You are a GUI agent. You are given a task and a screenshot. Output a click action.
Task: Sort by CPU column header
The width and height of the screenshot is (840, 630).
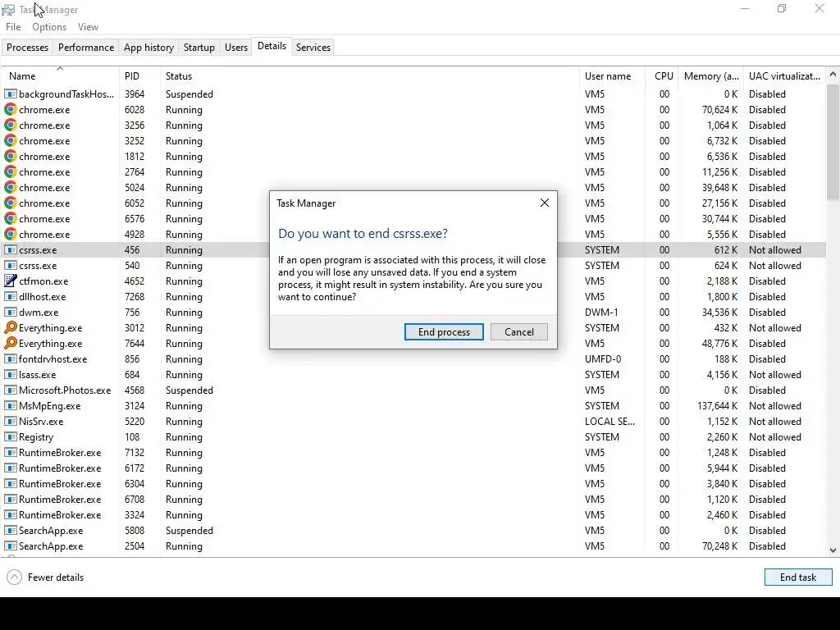click(x=664, y=76)
